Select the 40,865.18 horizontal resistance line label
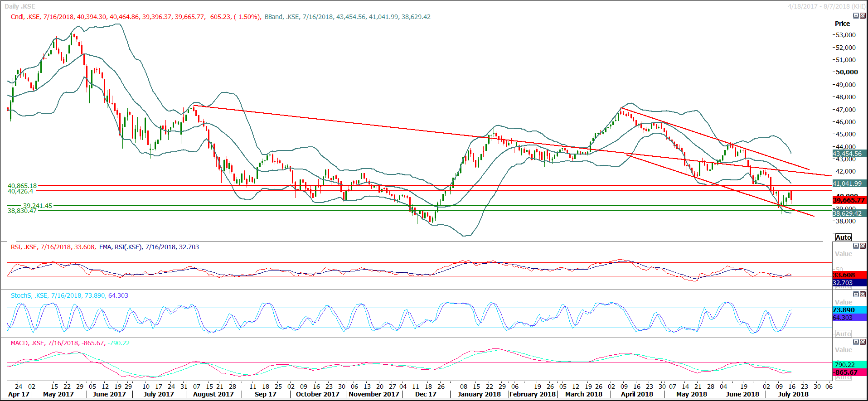Image resolution: width=868 pixels, height=401 pixels. point(22,186)
